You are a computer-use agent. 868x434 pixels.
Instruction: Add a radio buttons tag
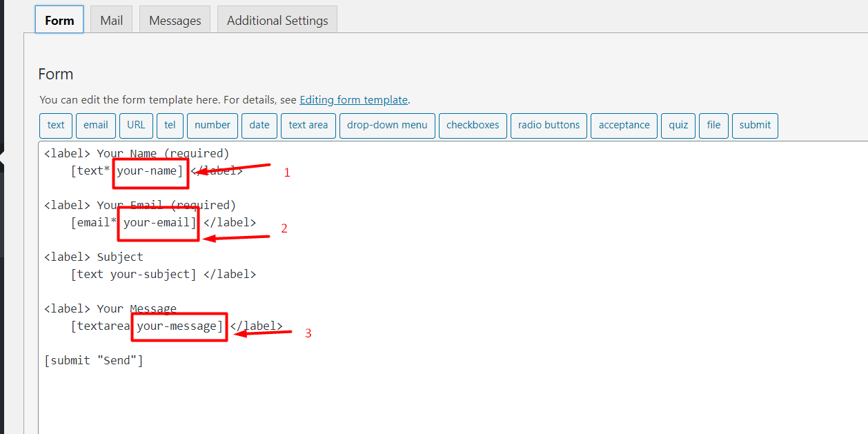coord(549,126)
